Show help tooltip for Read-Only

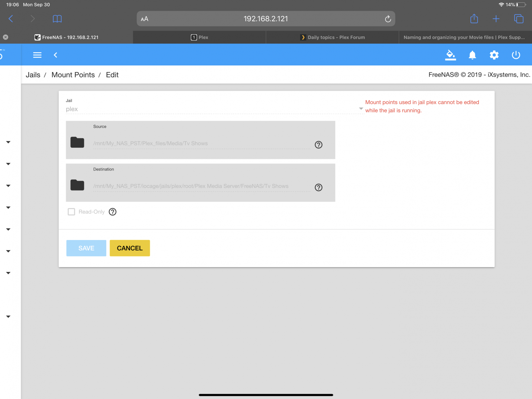(113, 212)
